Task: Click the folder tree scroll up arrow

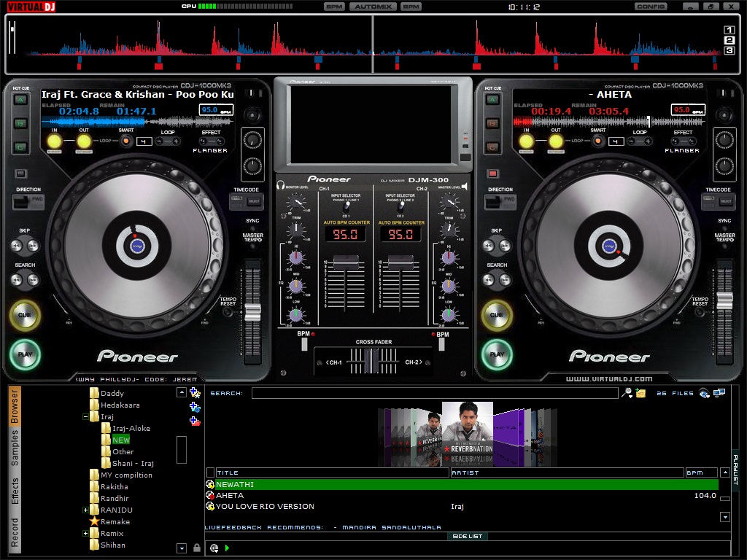Action: coord(182,392)
